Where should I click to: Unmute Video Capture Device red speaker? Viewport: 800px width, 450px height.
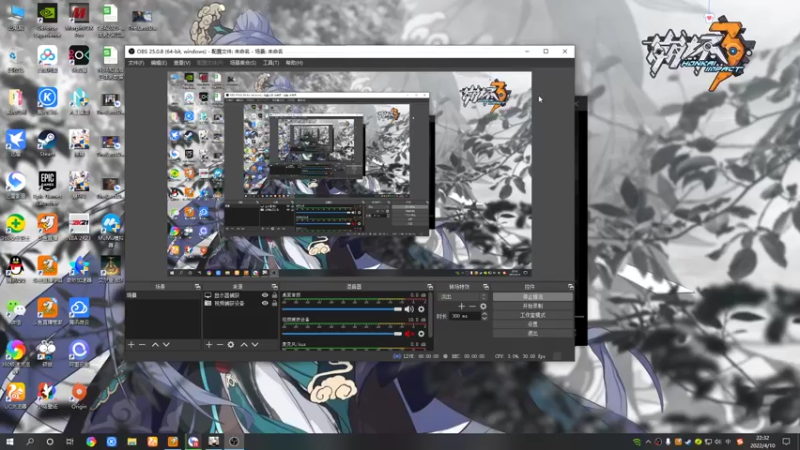pos(409,334)
